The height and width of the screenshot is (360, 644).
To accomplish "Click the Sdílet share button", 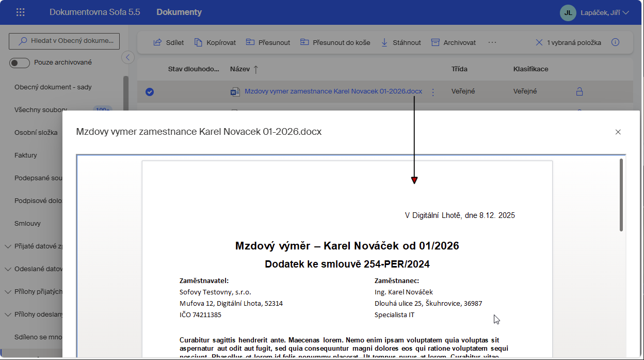I will coord(169,42).
